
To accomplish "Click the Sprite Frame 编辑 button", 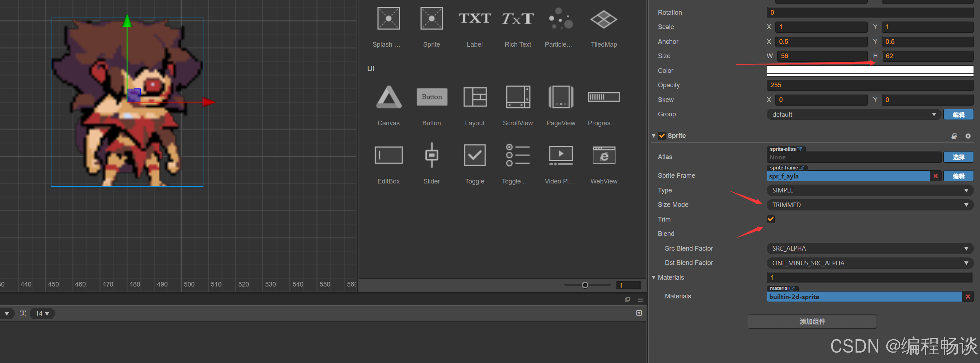I will 958,176.
